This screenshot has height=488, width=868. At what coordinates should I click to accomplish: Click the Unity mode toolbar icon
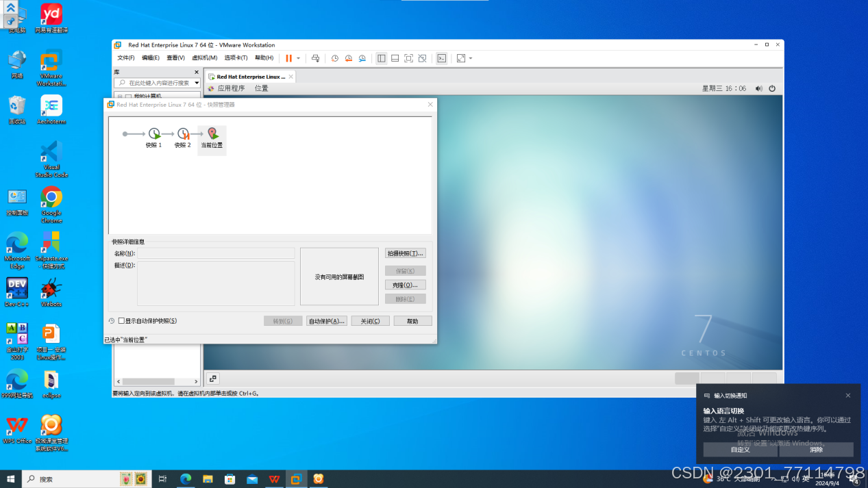[x=423, y=58]
